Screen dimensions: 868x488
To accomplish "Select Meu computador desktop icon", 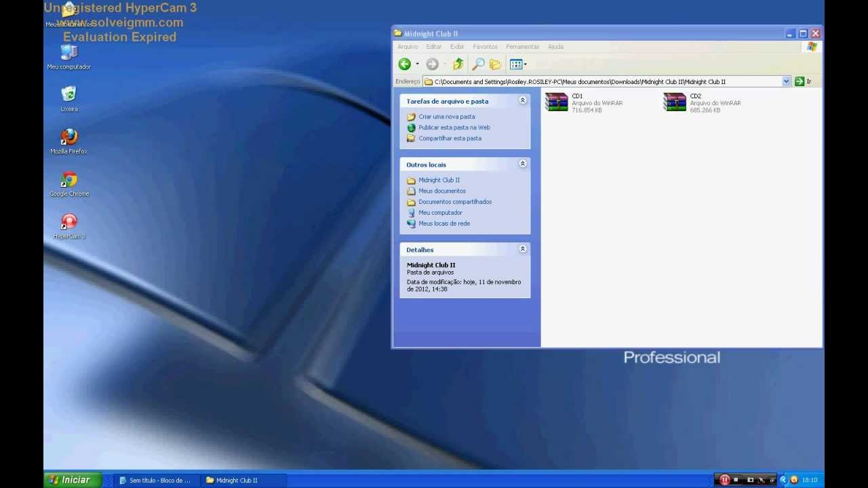I will tap(68, 57).
